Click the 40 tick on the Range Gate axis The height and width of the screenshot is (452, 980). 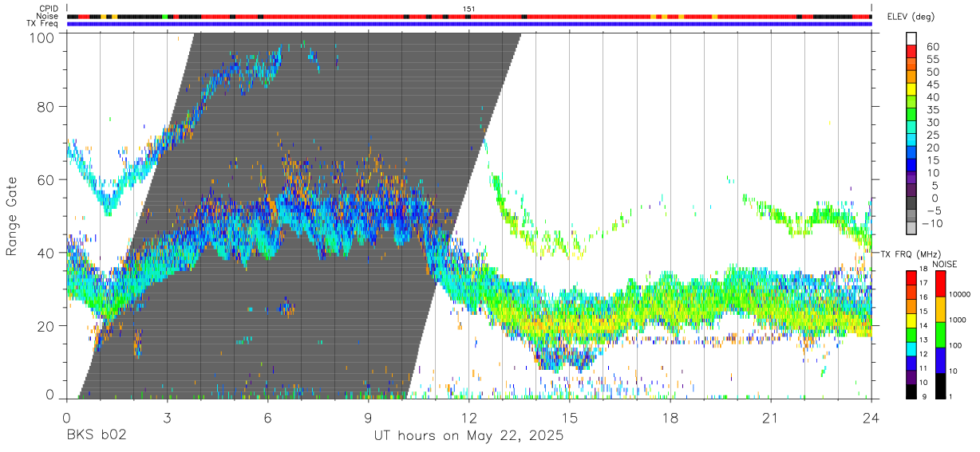tap(47, 253)
